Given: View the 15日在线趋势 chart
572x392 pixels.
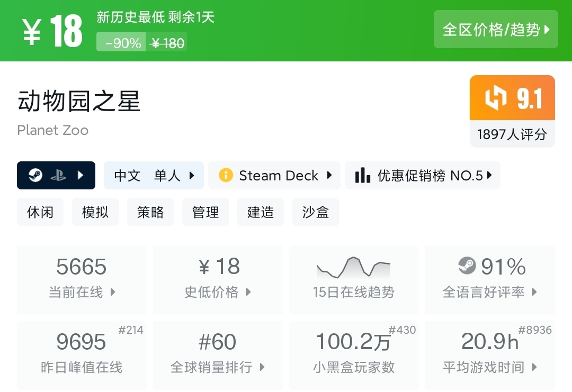Looking at the screenshot, I should 353,279.
